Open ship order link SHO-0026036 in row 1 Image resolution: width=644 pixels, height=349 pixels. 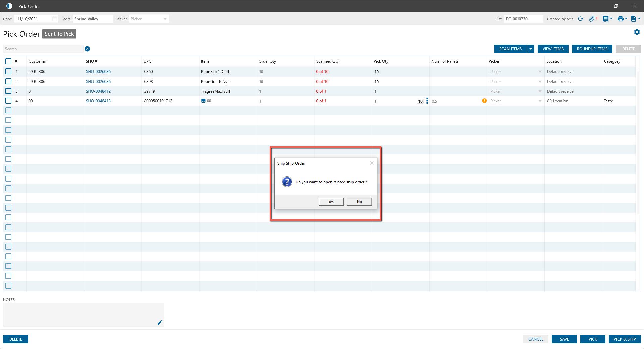98,72
